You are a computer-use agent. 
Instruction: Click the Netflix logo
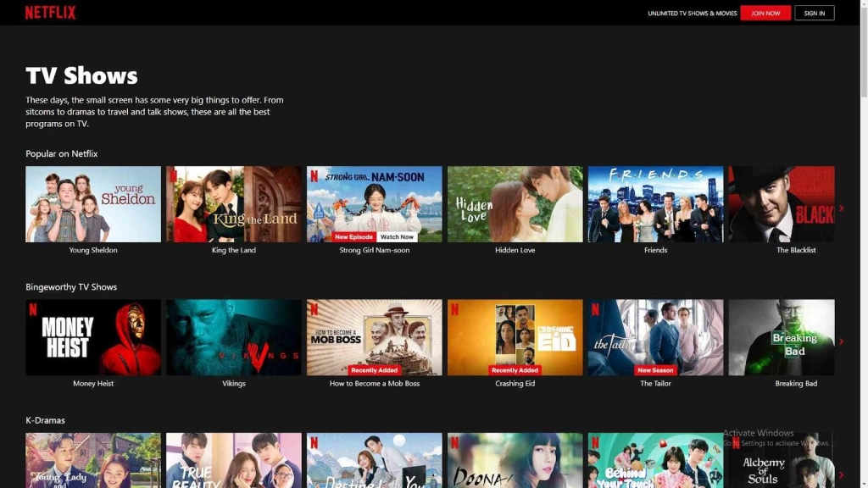coord(50,13)
